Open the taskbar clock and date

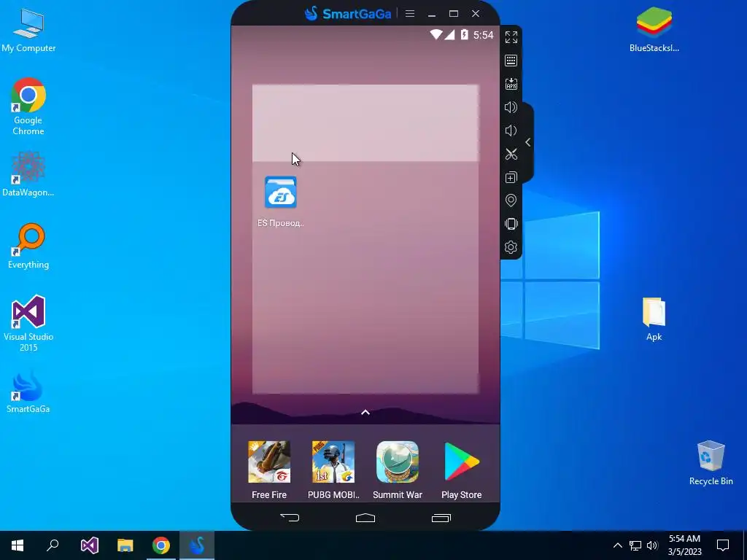(684, 545)
